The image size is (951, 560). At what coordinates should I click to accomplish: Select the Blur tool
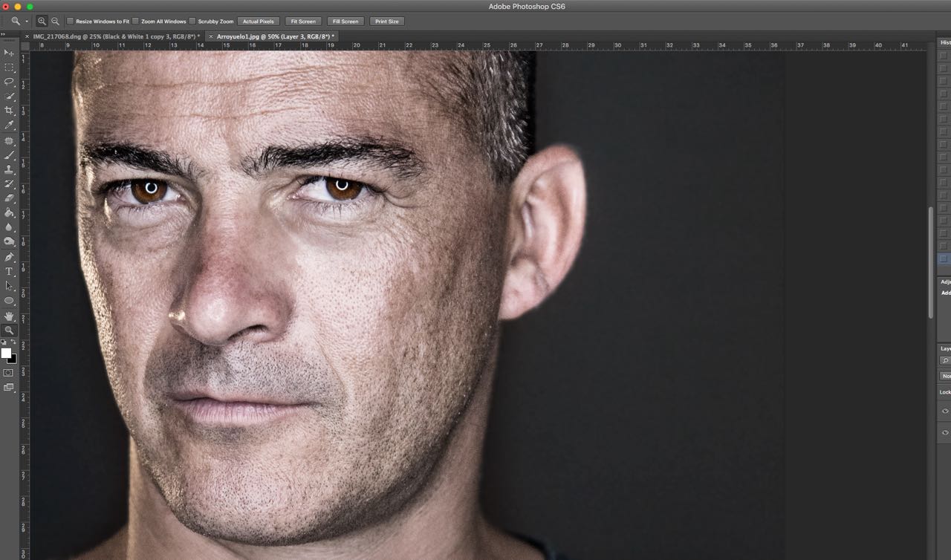click(x=9, y=227)
